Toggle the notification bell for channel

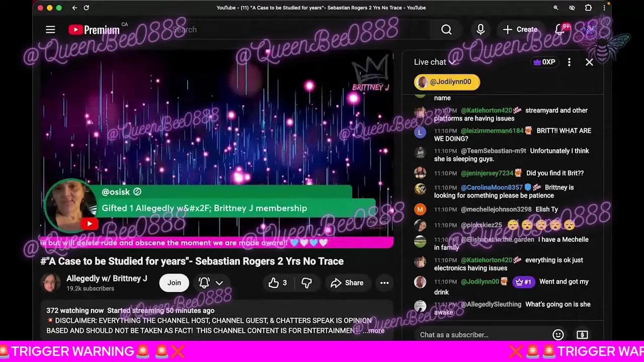click(204, 283)
